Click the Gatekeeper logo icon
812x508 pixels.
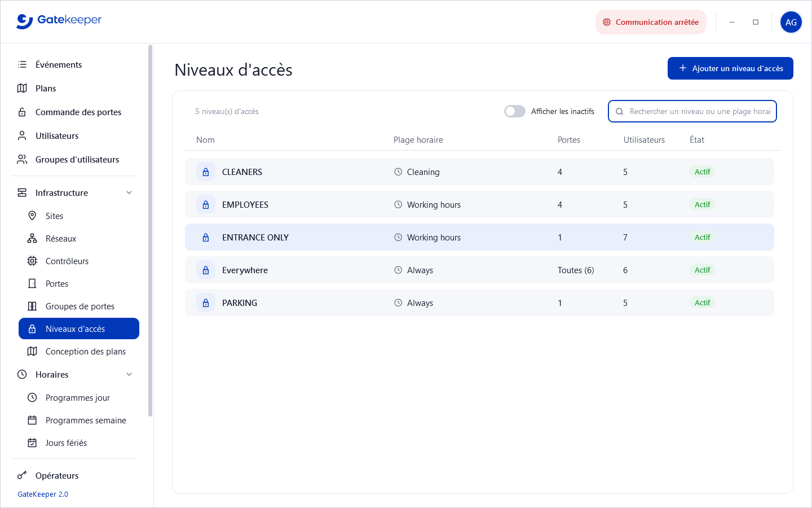tap(24, 21)
